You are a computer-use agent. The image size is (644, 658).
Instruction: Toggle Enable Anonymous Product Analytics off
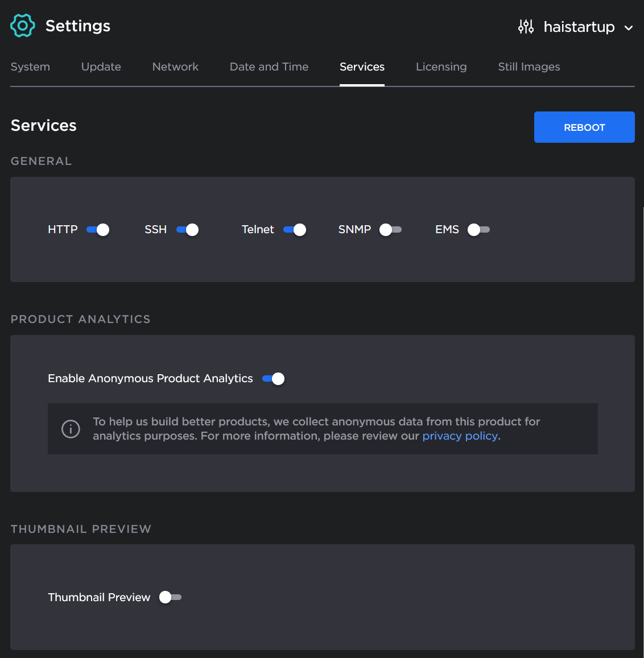click(273, 379)
